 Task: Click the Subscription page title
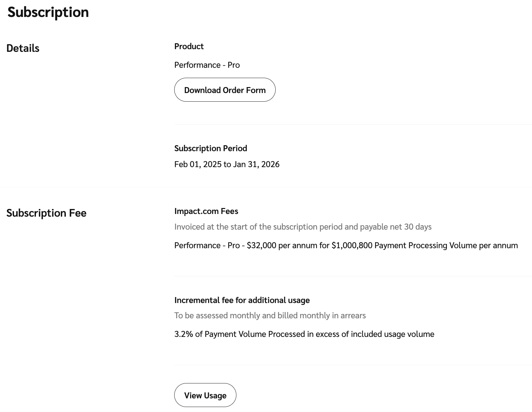click(48, 12)
